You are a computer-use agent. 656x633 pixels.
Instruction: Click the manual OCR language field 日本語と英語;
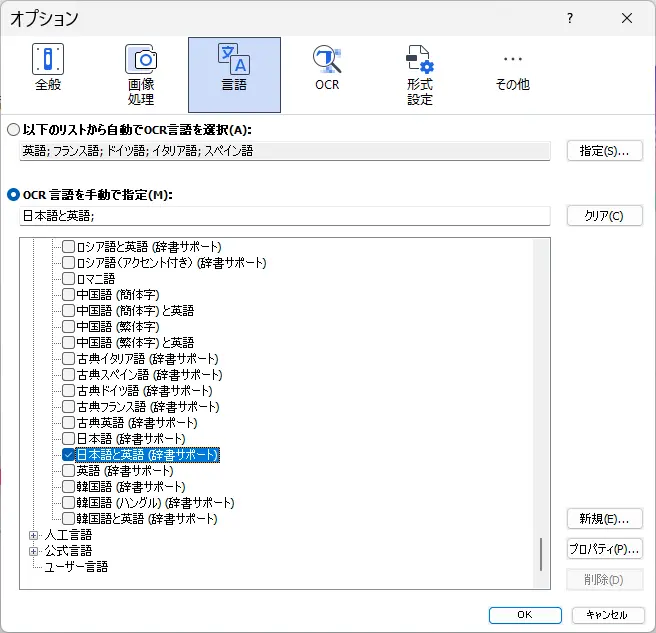[x=284, y=216]
